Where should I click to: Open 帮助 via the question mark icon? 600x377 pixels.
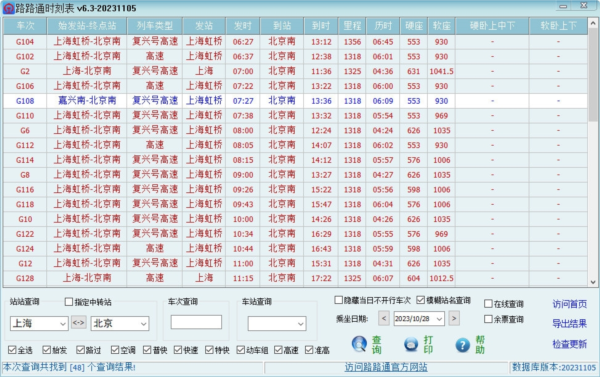pos(462,345)
